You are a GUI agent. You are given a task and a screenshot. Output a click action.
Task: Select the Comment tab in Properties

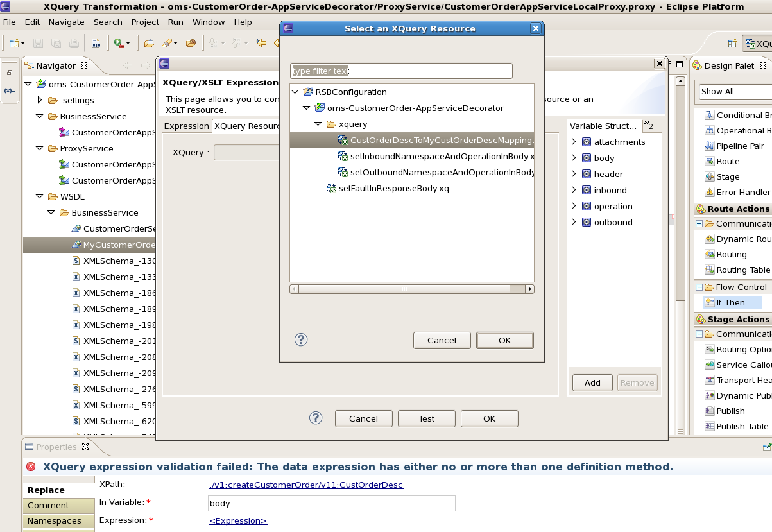tap(58, 505)
